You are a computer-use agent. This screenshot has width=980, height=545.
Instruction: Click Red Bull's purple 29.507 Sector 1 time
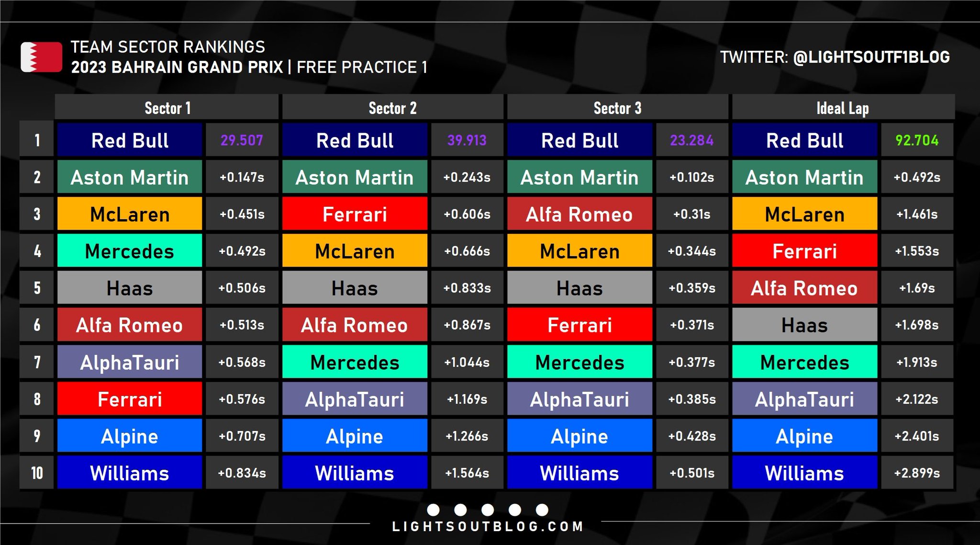click(242, 140)
